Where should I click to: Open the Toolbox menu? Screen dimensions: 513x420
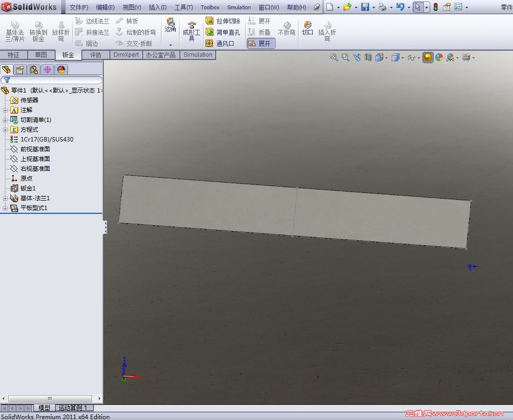(210, 7)
